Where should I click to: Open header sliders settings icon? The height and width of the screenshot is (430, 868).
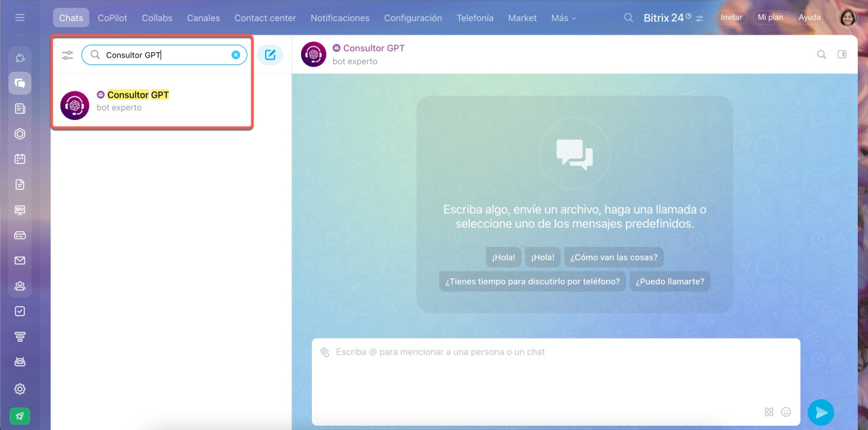(x=700, y=18)
